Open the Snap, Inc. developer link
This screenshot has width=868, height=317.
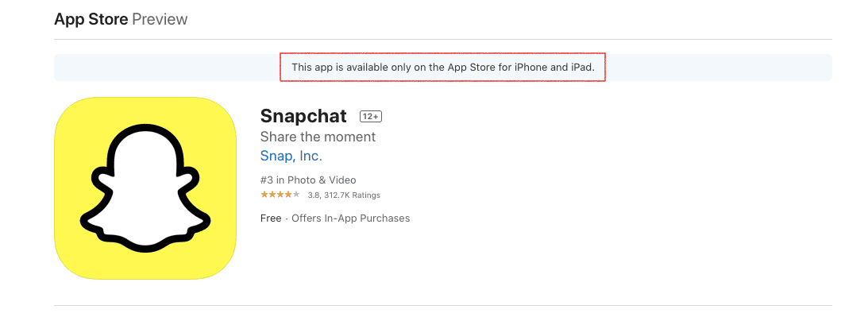[x=291, y=157]
